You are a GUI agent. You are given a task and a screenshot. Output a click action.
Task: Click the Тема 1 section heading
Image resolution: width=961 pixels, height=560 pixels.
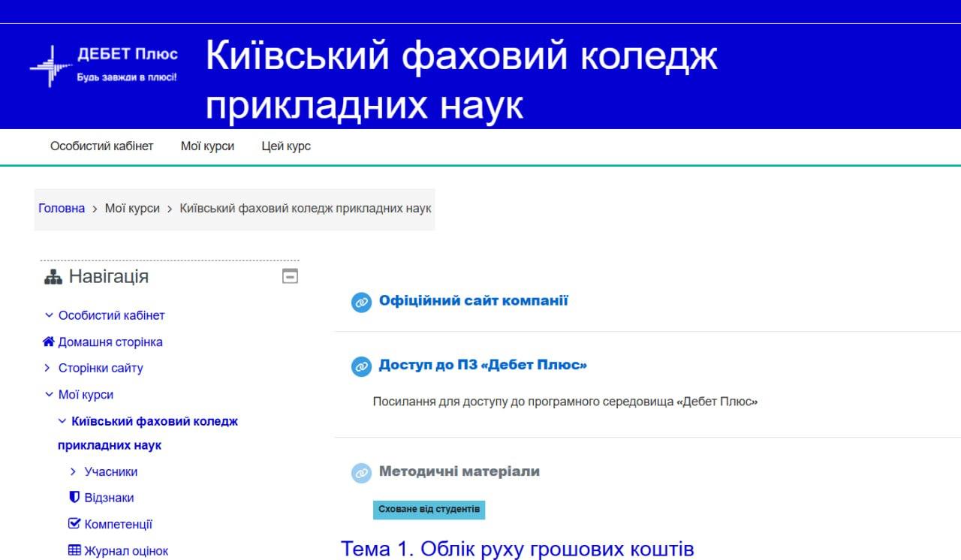tap(517, 549)
